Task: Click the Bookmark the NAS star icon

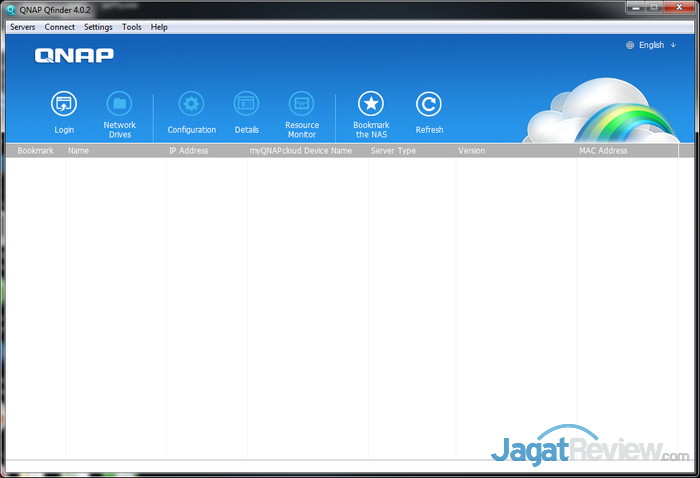Action: click(x=371, y=104)
